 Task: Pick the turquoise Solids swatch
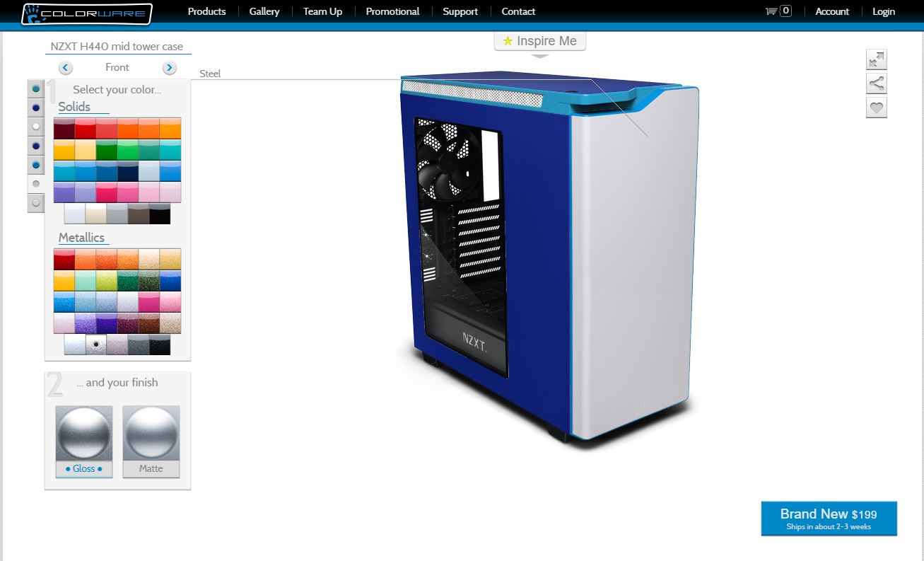coord(170,150)
